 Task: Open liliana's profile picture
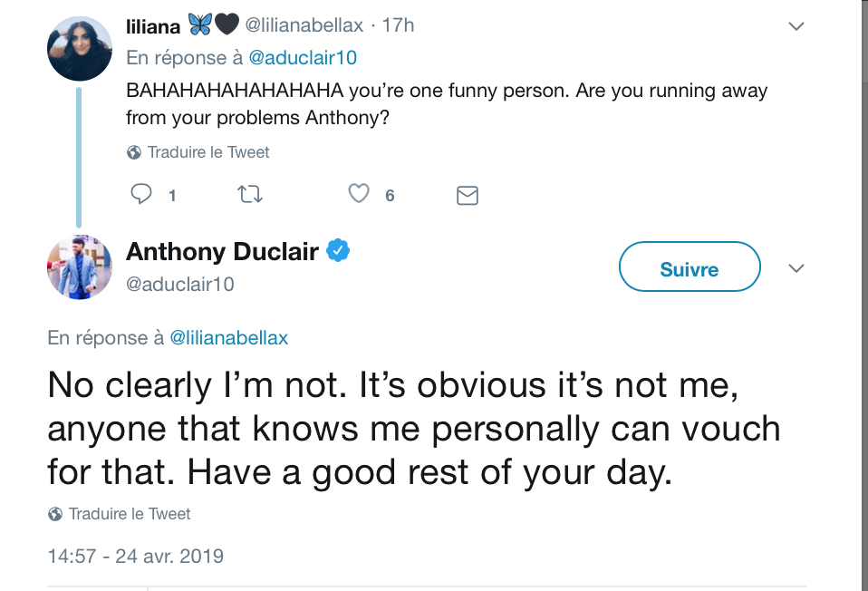click(x=79, y=49)
